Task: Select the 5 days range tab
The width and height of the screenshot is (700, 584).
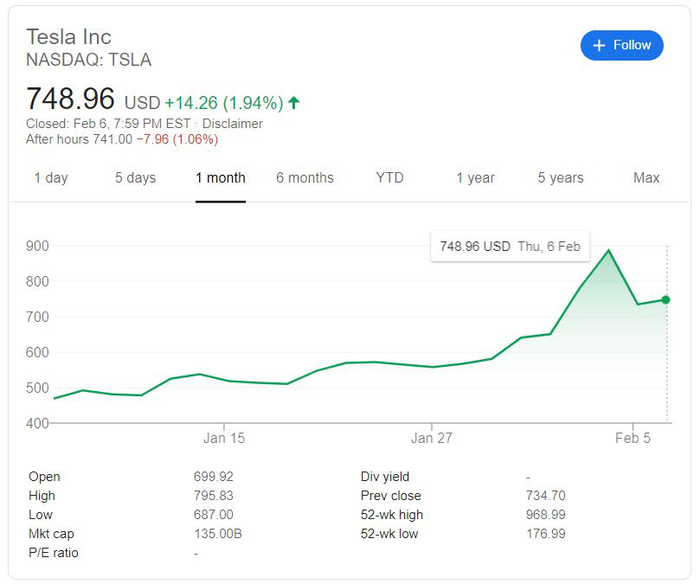Action: click(135, 178)
